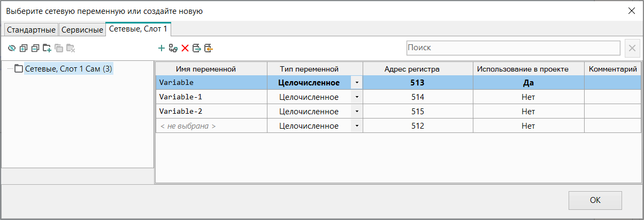Click the add new folder icon
The image size is (644, 220).
coord(47,49)
